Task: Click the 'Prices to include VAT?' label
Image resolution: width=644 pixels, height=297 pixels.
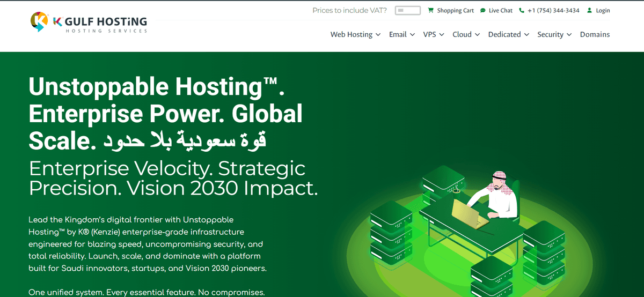Action: [349, 10]
